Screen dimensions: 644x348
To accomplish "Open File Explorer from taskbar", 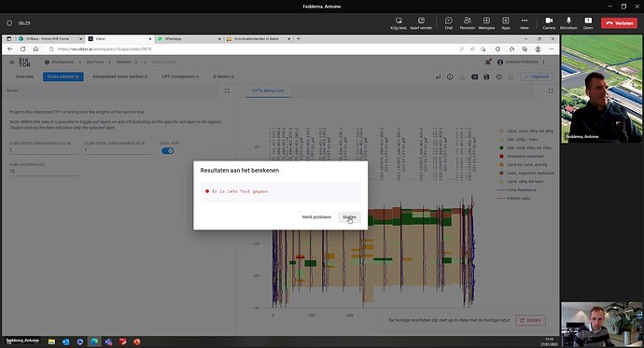I will pos(51,341).
